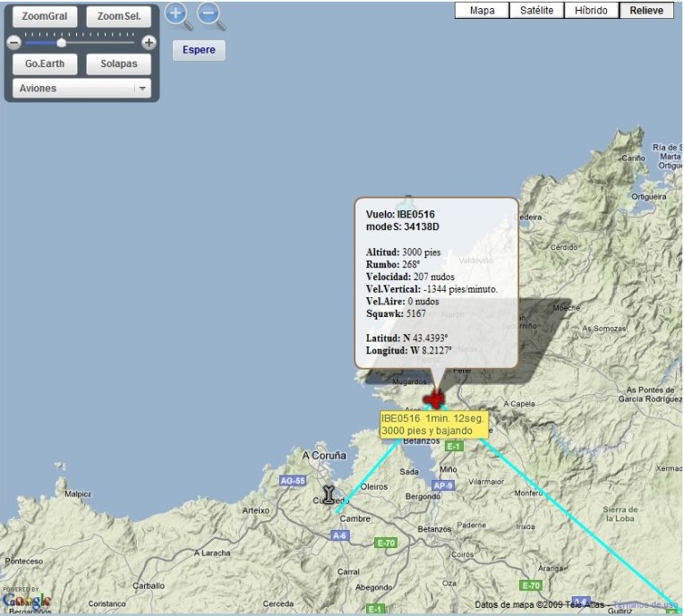
Task: Click the Aviones dropdown arrow
Action: click(141, 89)
